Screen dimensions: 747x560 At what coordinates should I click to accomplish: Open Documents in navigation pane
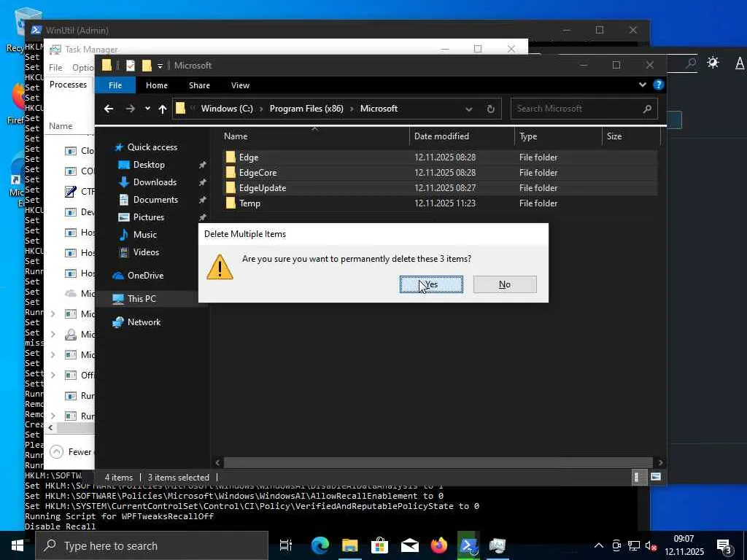[x=155, y=200]
